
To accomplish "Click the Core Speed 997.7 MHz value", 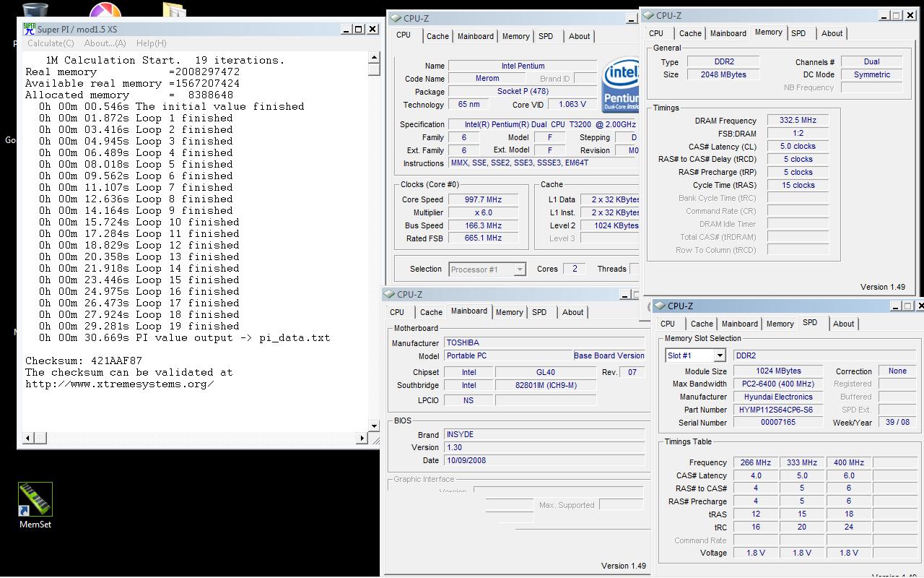I will click(482, 199).
